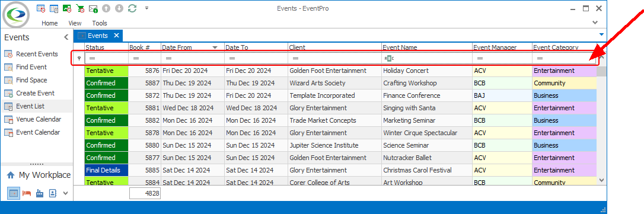Screen dimensions: 644x214
Task: Click the grid vertical scrollbar thumb
Action: [602, 71]
